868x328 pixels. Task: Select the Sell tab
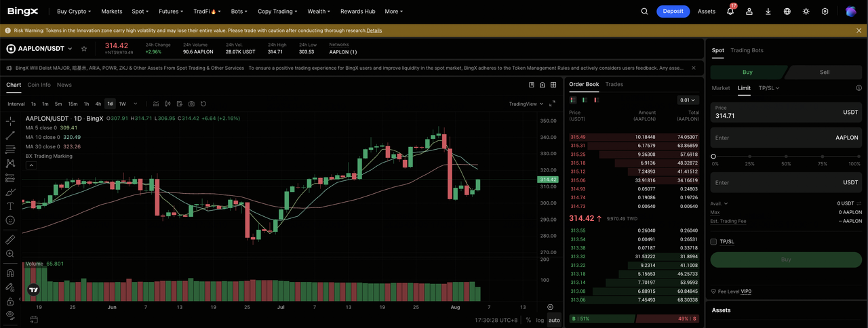pos(825,72)
